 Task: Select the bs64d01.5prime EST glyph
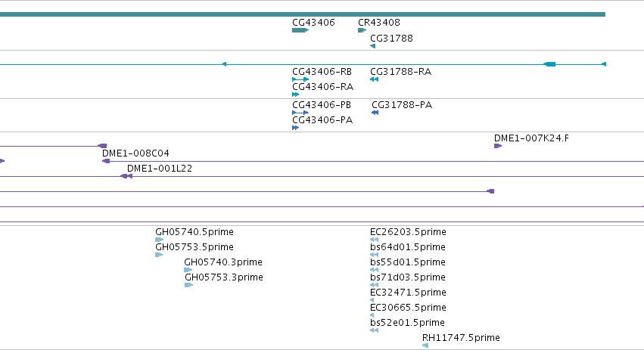pyautogui.click(x=374, y=255)
